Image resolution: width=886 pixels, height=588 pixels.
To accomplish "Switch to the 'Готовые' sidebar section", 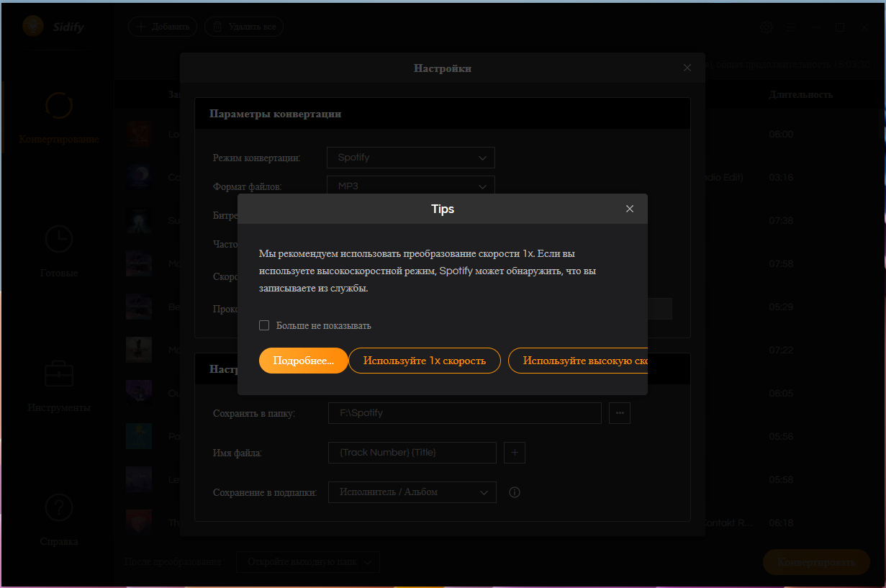I will pos(58,252).
